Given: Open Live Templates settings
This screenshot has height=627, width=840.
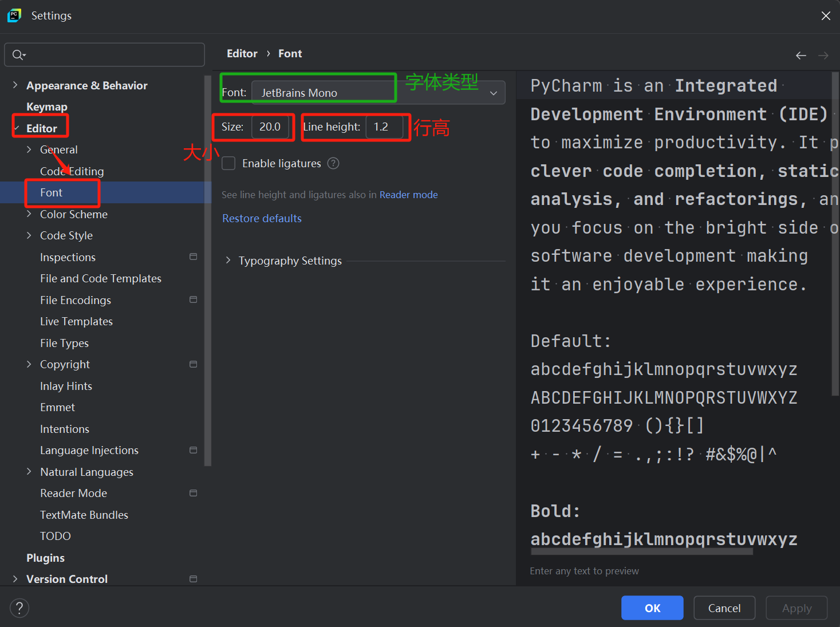Looking at the screenshot, I should (76, 321).
